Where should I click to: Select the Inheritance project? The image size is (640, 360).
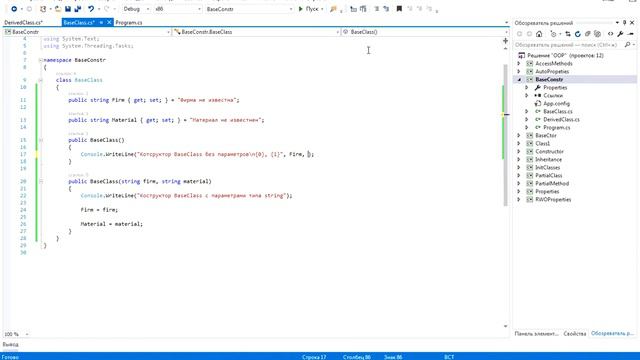[x=549, y=160]
